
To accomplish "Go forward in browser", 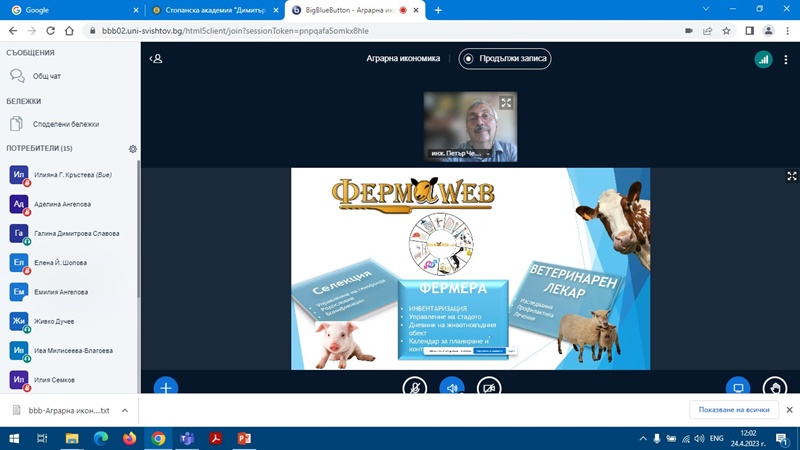I will pyautogui.click(x=32, y=31).
